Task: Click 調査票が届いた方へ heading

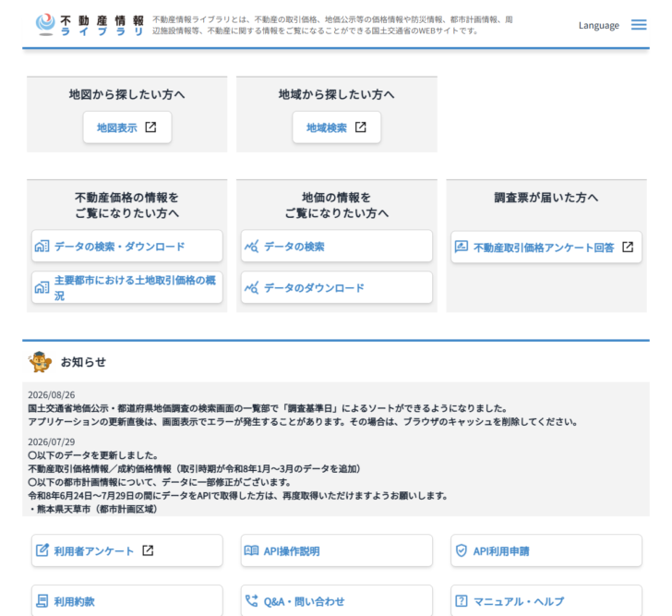Action: (546, 198)
